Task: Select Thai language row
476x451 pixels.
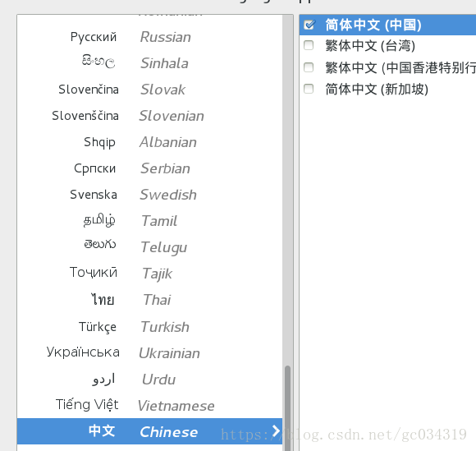Action: tap(149, 300)
